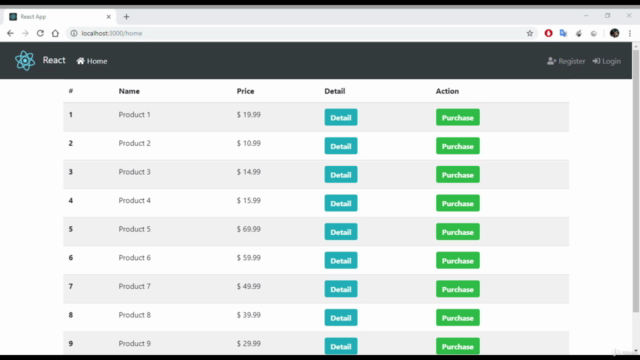Click the $ 59.99 price cell

(x=249, y=258)
